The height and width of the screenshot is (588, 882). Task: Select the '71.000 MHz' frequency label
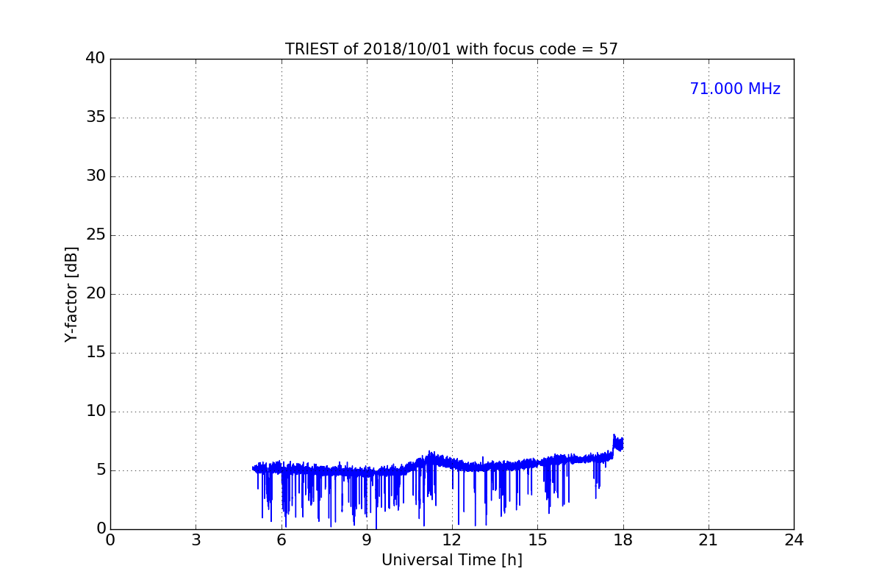click(735, 89)
